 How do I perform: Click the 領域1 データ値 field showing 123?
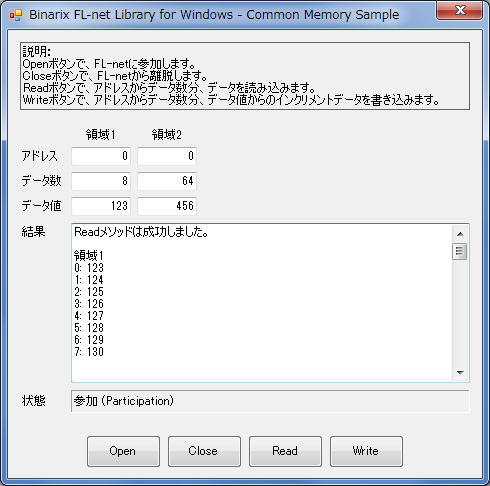click(101, 206)
